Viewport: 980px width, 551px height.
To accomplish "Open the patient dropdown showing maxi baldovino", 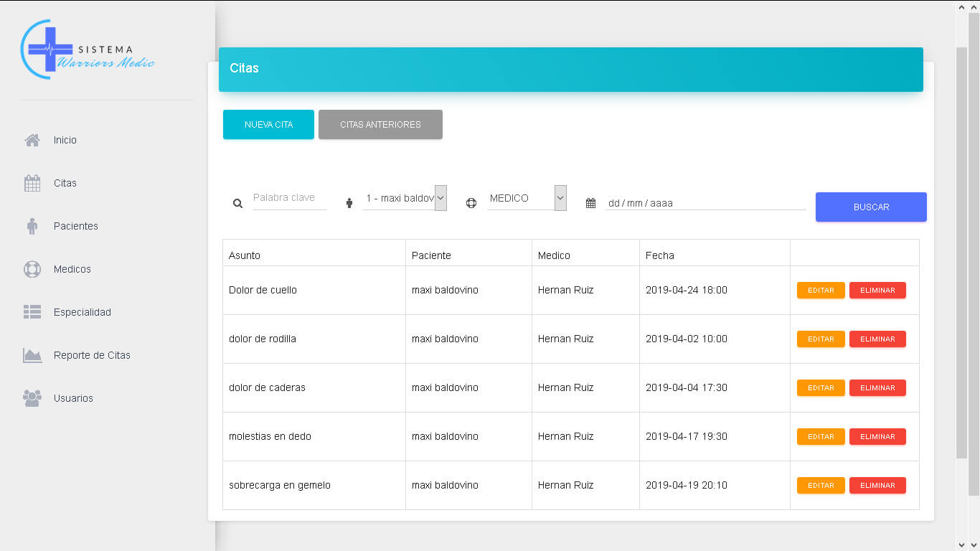I will click(405, 198).
